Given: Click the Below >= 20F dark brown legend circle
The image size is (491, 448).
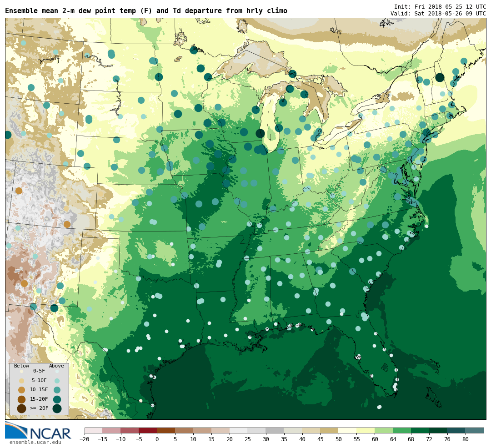Looking at the screenshot, I should tap(22, 408).
